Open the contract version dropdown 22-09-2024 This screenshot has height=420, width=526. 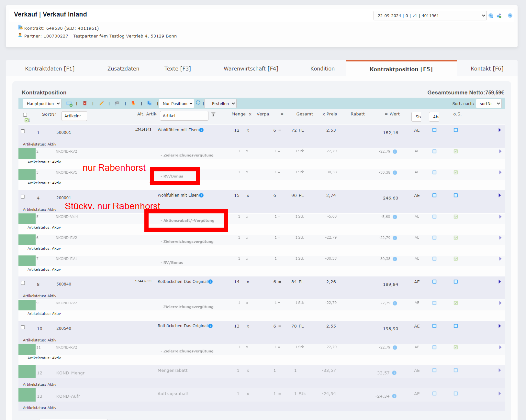tap(430, 16)
